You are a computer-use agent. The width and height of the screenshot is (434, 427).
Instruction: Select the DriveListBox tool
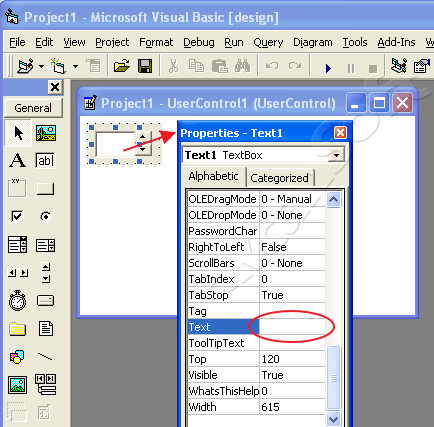click(45, 300)
